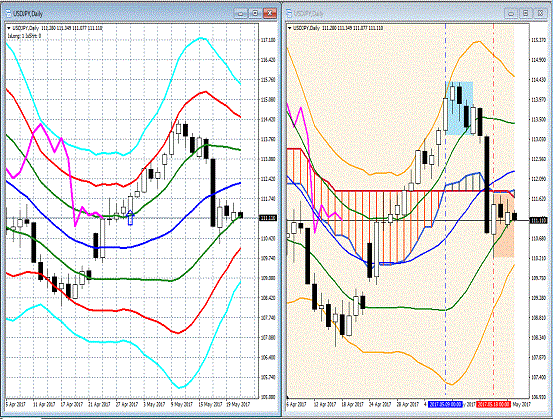The image size is (553, 419).
Task: Close the right USDJPY Daily chart window
Action: click(x=540, y=13)
